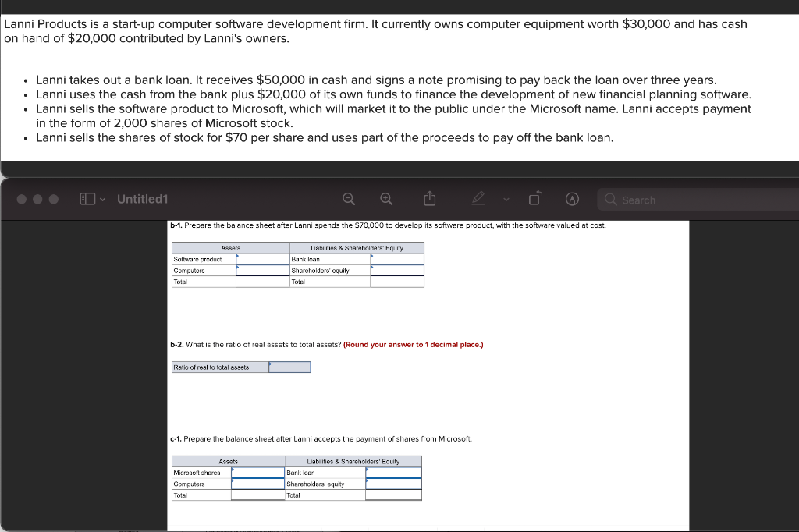The width and height of the screenshot is (799, 532).
Task: Click the 'Lanni takes out a bank loan' bullet
Action: pos(376,80)
